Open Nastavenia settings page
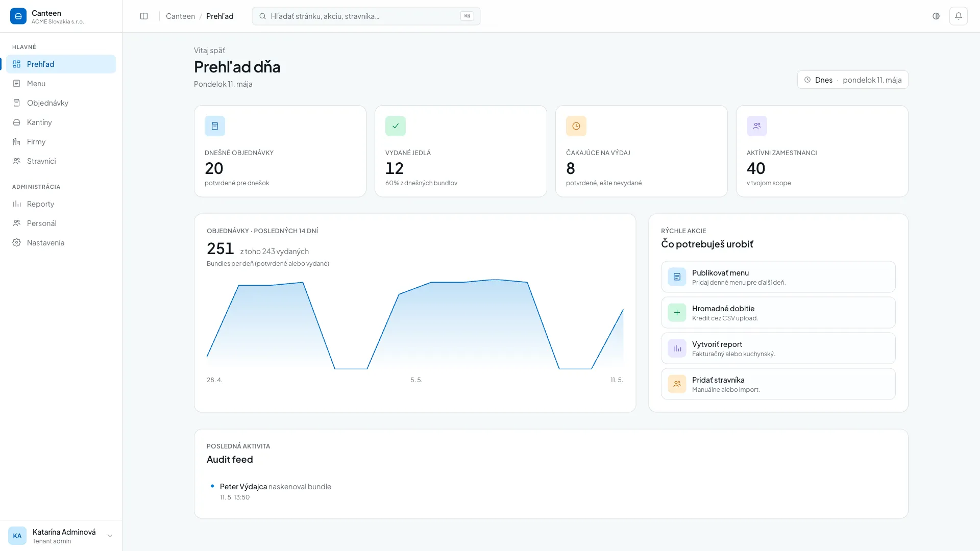This screenshot has width=980, height=551. [x=61, y=243]
